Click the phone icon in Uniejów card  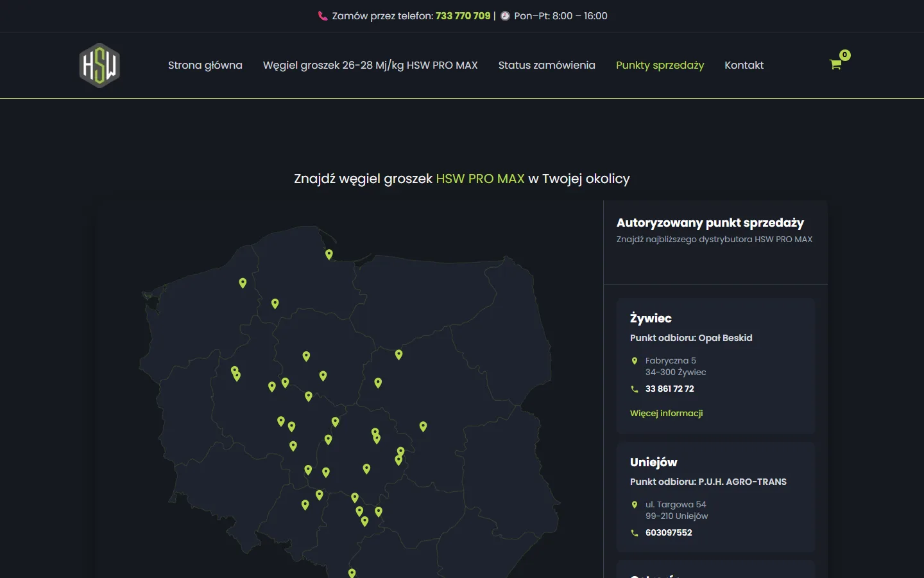click(x=635, y=533)
